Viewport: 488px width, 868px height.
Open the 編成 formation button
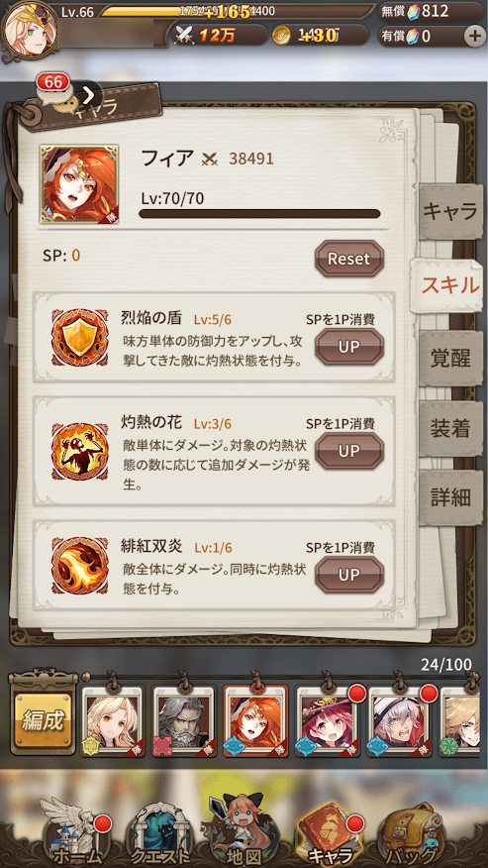[x=44, y=721]
